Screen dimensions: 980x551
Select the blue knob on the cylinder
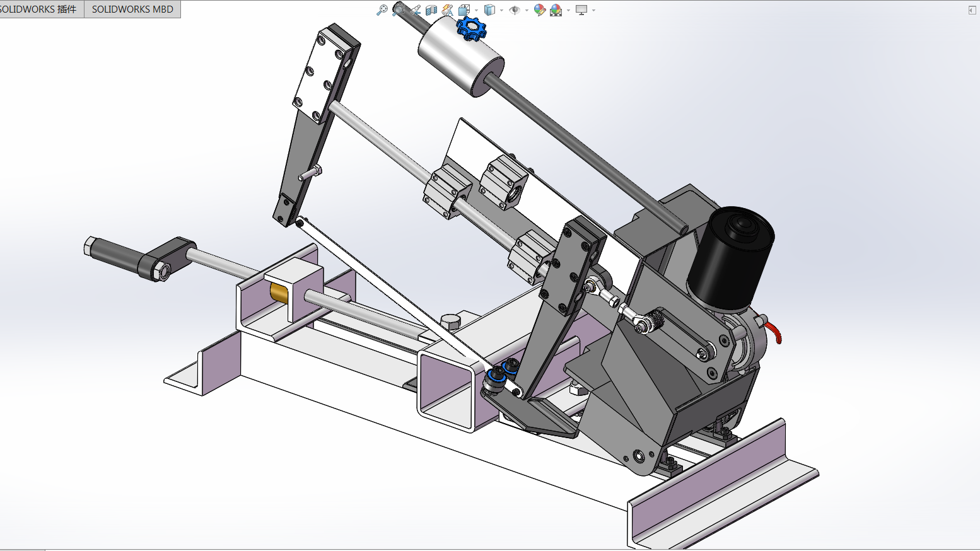pyautogui.click(x=471, y=28)
